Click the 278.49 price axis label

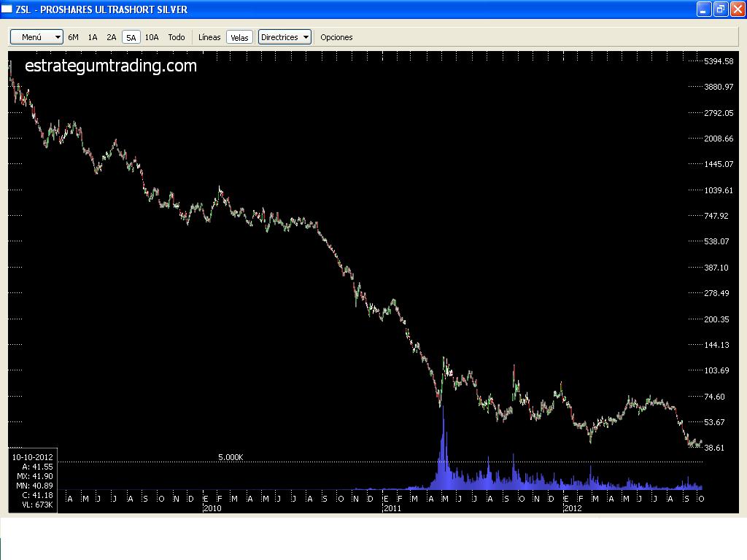pyautogui.click(x=716, y=293)
